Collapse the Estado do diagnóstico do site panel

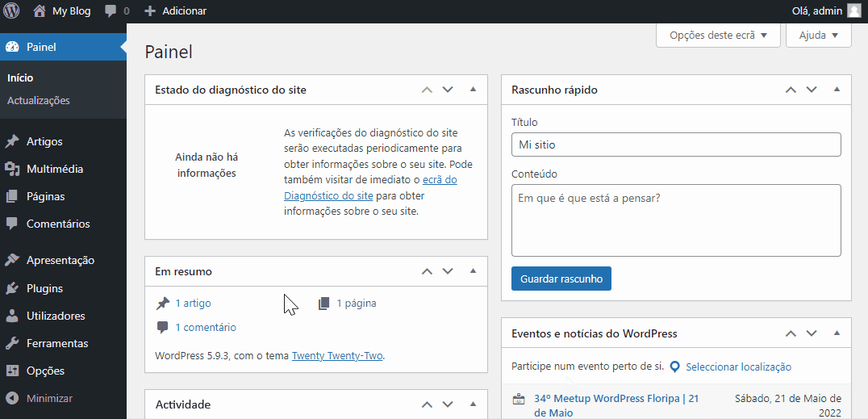pyautogui.click(x=473, y=90)
